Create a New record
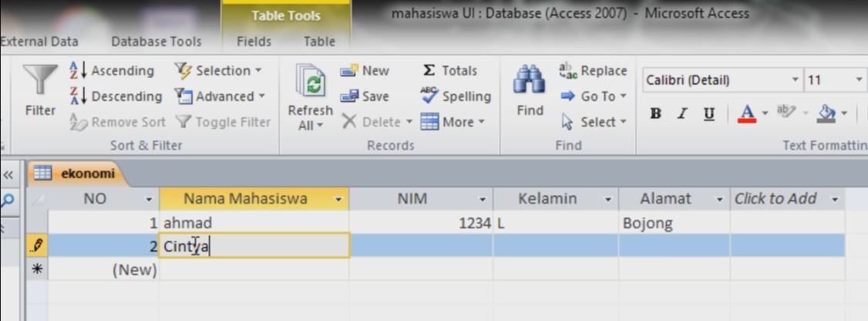Viewport: 868px width, 321px height. [x=365, y=71]
